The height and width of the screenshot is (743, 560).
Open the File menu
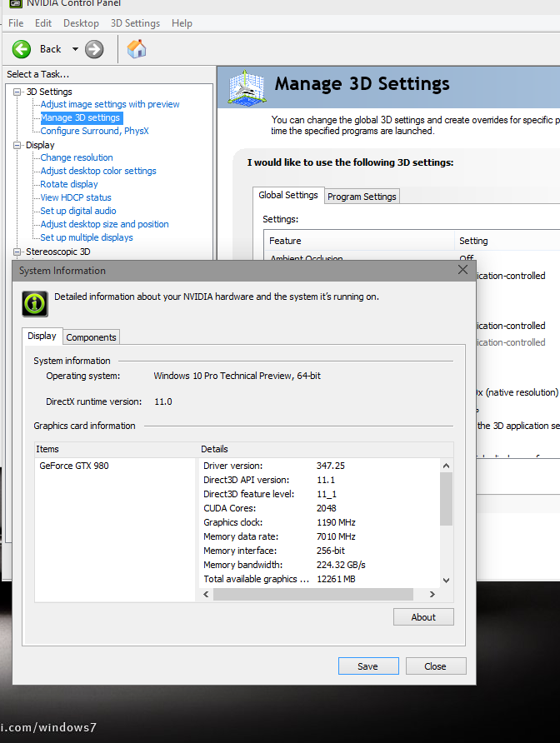[16, 23]
